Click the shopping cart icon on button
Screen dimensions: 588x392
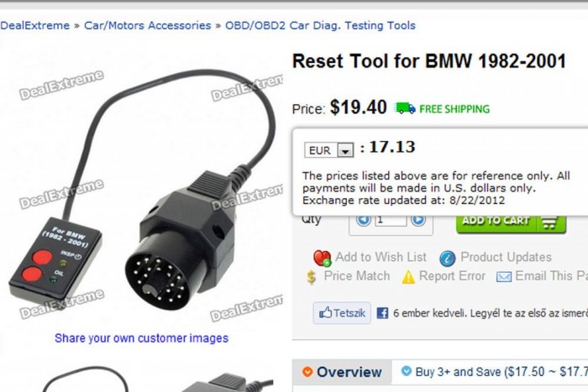[x=549, y=222]
